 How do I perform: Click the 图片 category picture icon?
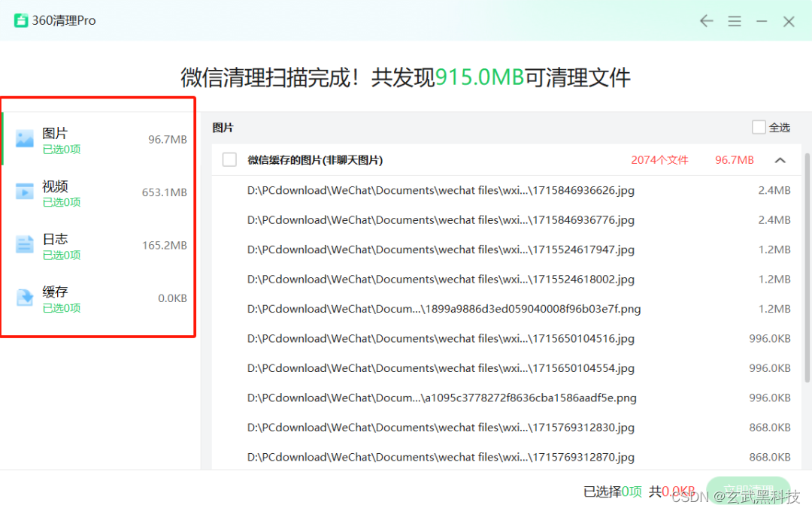[x=24, y=139]
